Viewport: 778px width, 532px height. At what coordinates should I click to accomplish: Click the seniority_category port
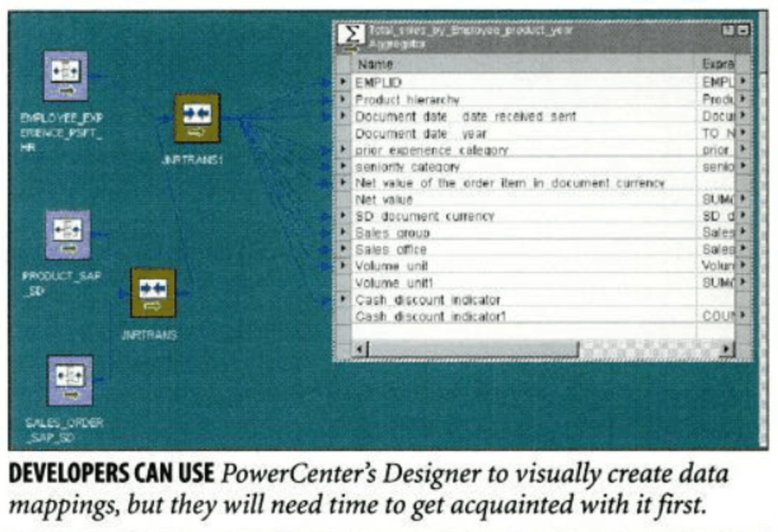(x=408, y=167)
